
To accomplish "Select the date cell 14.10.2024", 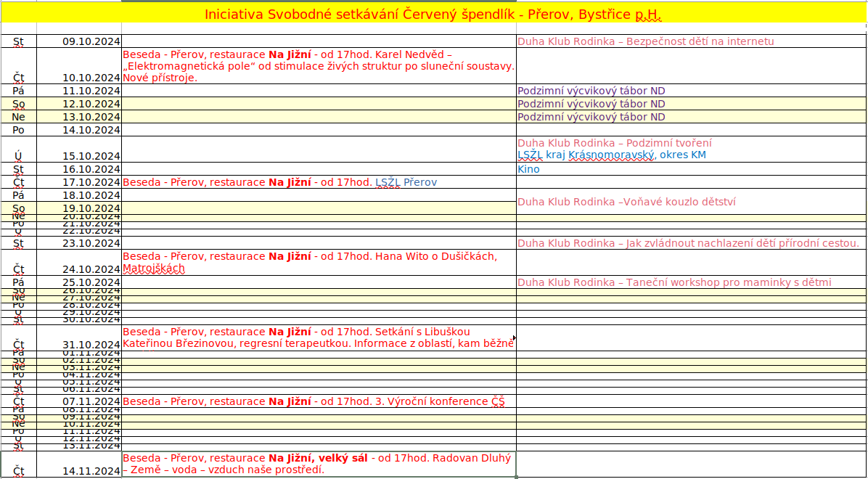I will pos(79,130).
